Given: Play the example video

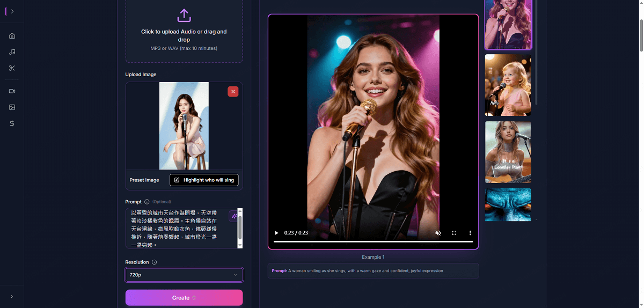Looking at the screenshot, I should point(277,233).
